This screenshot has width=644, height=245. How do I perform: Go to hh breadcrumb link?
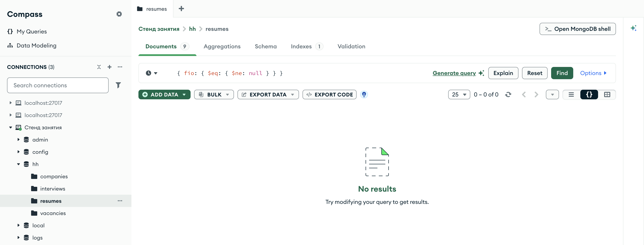pyautogui.click(x=192, y=29)
